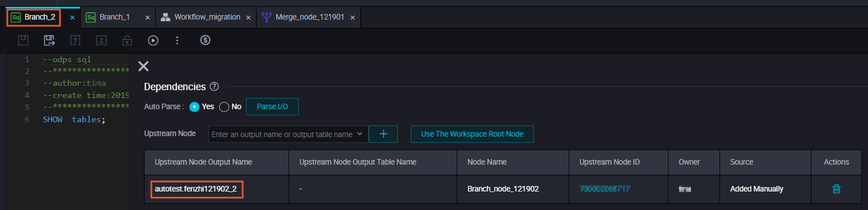Screen dimensions: 868x210
Task: Run the script with play icon
Action: [153, 40]
